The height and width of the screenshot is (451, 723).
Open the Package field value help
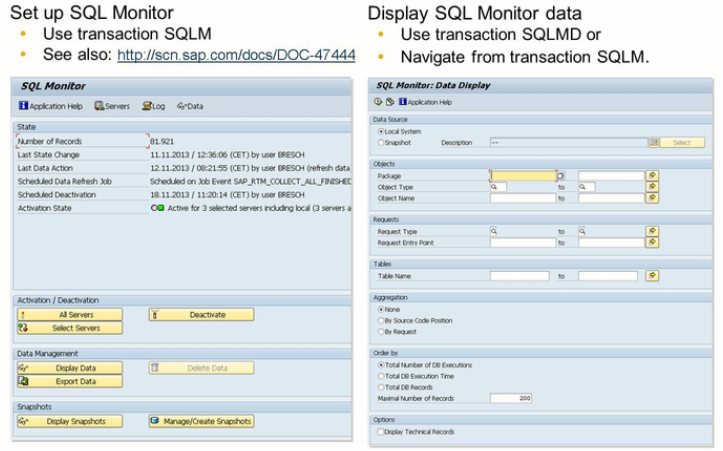pos(560,176)
